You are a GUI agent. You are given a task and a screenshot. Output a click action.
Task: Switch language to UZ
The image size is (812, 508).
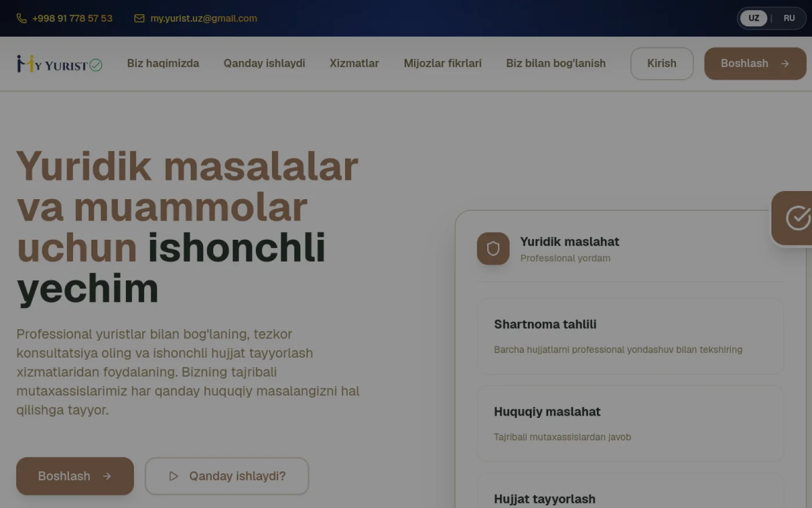[x=753, y=19]
